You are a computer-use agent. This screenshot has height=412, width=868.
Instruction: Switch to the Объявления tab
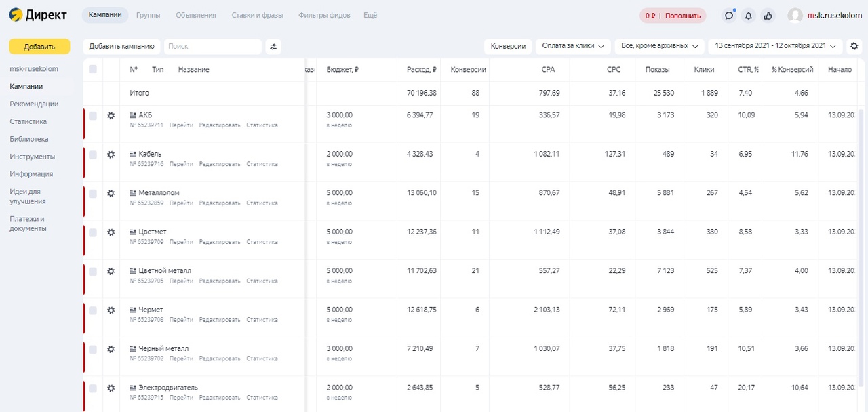(195, 15)
